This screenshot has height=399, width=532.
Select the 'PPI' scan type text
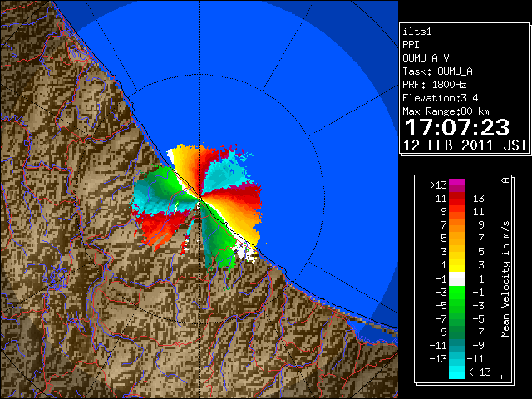pyautogui.click(x=411, y=45)
